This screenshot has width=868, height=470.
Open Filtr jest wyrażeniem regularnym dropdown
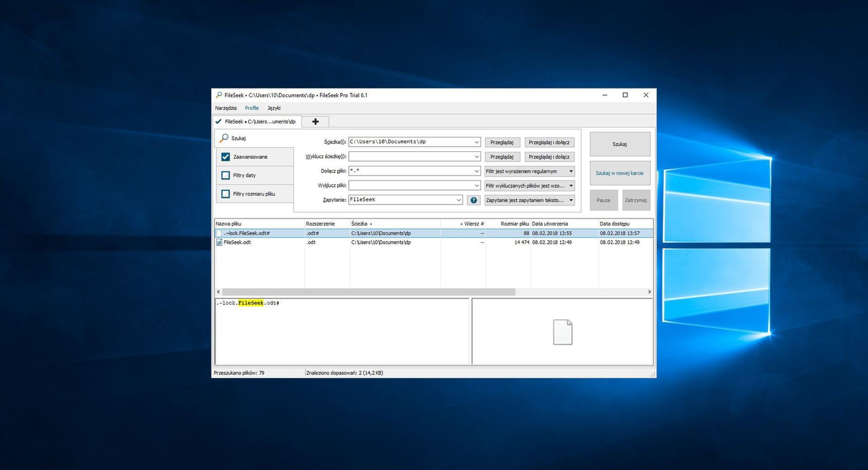(x=529, y=171)
